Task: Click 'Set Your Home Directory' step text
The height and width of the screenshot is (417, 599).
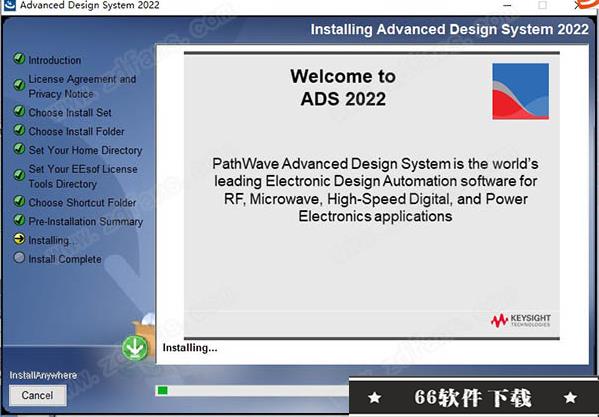Action: 85,150
